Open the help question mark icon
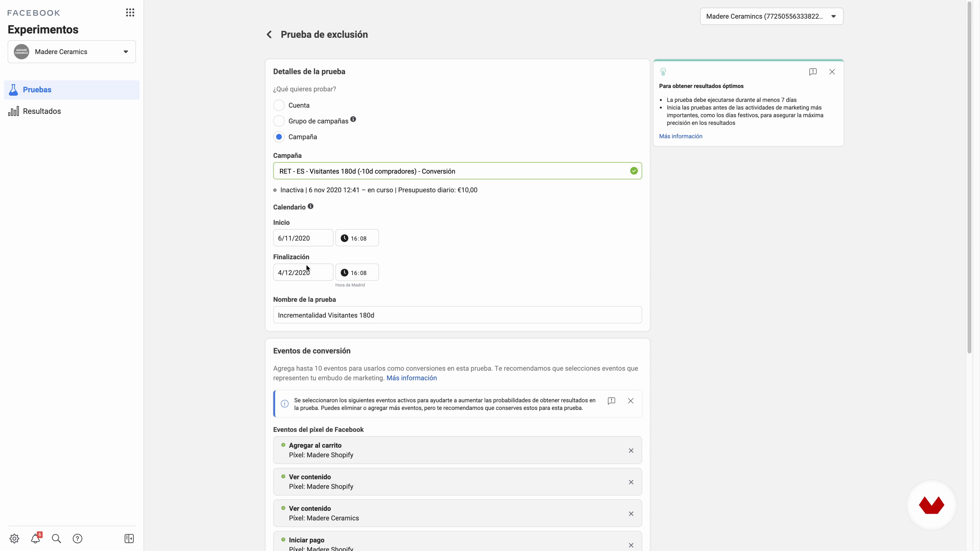This screenshot has width=980, height=551. tap(78, 539)
